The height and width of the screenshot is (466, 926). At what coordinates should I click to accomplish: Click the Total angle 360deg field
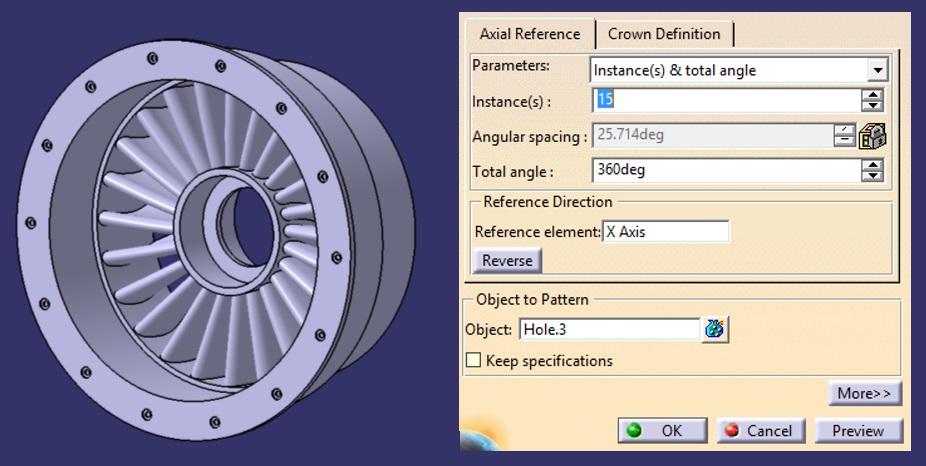(x=726, y=171)
